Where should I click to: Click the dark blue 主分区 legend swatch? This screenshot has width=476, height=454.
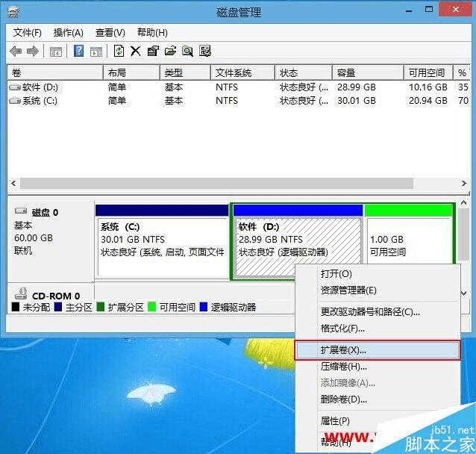click(58, 307)
